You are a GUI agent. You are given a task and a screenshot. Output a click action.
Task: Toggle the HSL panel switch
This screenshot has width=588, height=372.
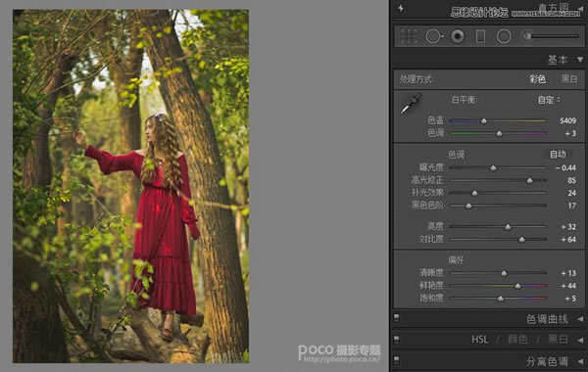pyautogui.click(x=396, y=340)
